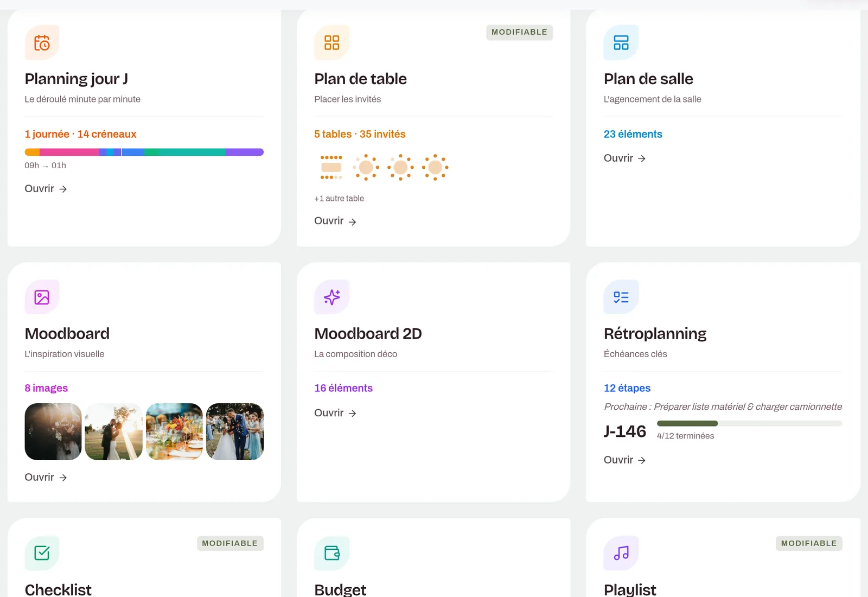Screen dimensions: 868x597
Task: Click the Plan de salle layout icon
Action: coord(621,42)
